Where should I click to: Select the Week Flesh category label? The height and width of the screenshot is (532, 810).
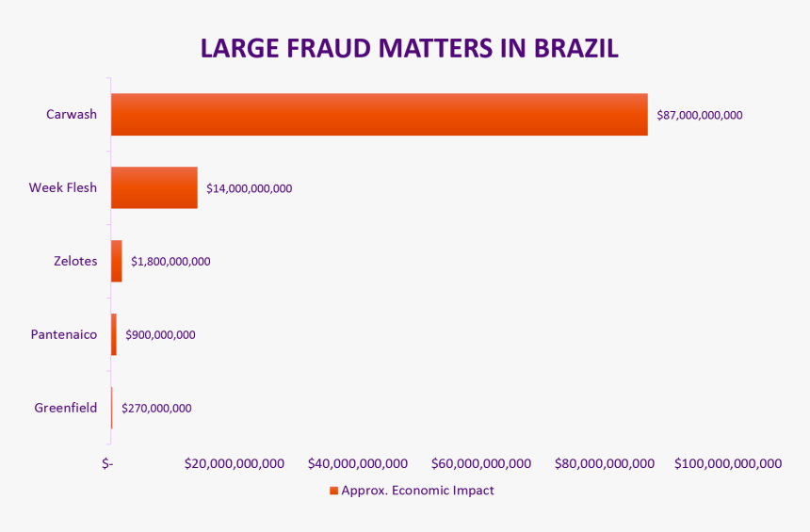(x=63, y=187)
